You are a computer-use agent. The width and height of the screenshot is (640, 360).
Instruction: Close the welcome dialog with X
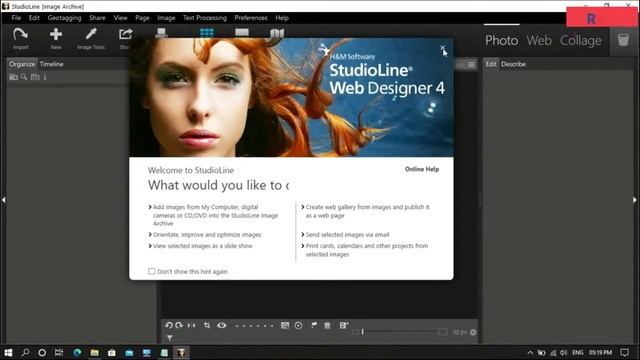(x=443, y=48)
